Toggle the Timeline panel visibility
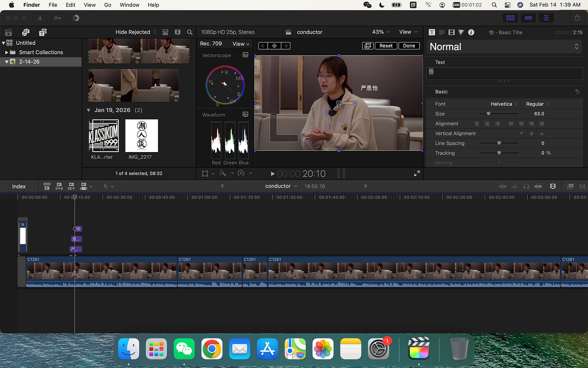 pyautogui.click(x=528, y=18)
